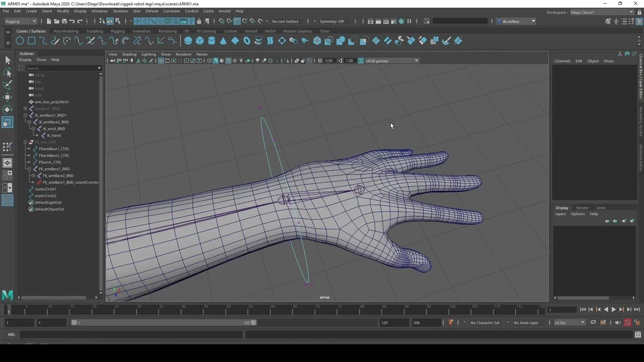Pick the pencil curve tool on shelf
The height and width of the screenshot is (362, 644).
pos(55,41)
